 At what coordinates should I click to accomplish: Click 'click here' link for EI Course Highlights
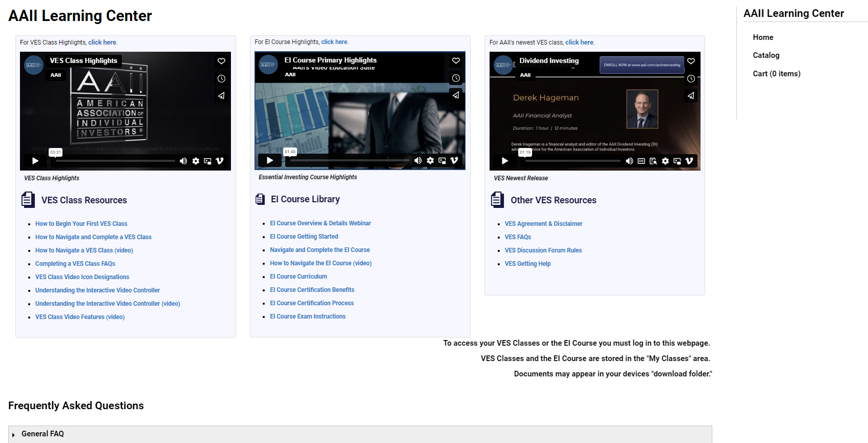point(334,42)
